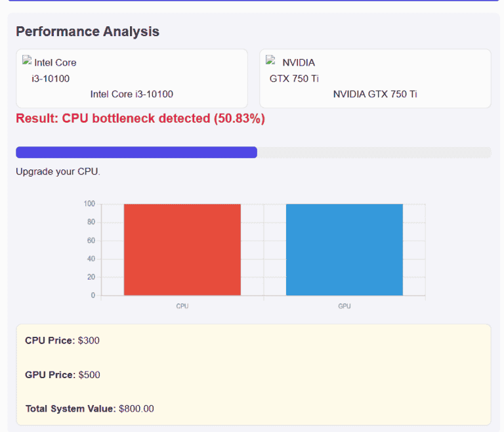This screenshot has height=432, width=504.
Task: Click the Total System Value $800.00 line
Action: 89,408
